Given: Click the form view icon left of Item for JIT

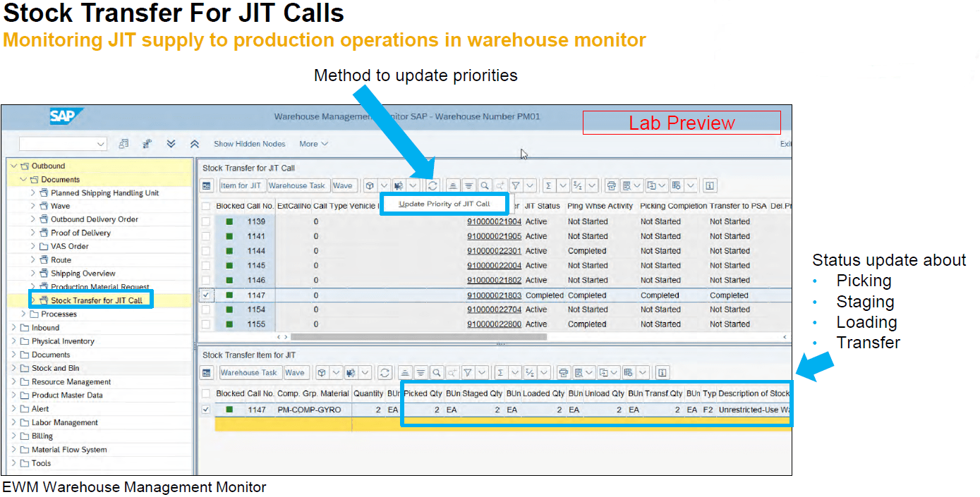Looking at the screenshot, I should 207,185.
